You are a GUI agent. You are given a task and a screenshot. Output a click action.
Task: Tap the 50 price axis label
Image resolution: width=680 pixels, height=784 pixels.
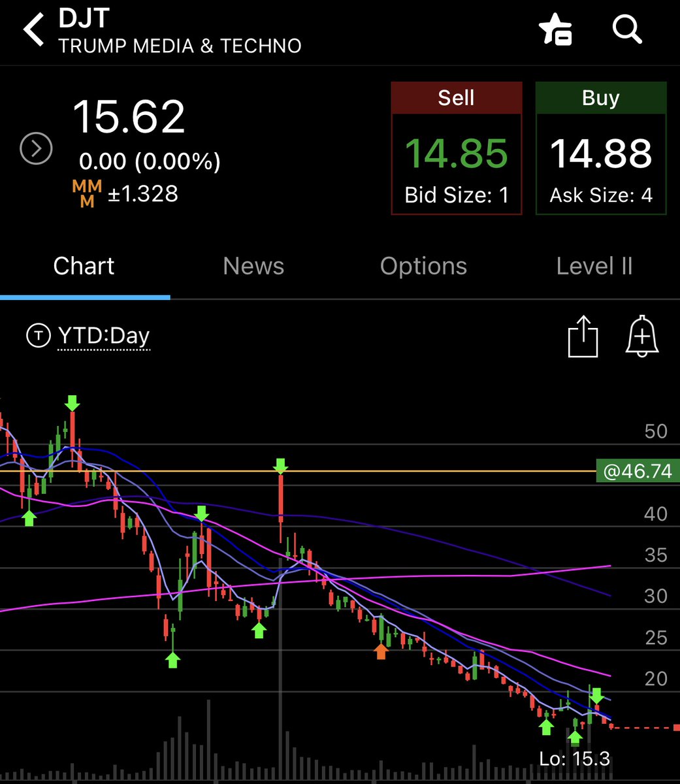coord(656,431)
